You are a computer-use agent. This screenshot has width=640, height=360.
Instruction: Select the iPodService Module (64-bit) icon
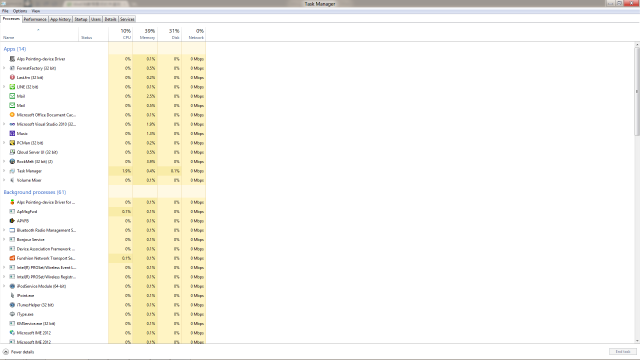click(12, 286)
